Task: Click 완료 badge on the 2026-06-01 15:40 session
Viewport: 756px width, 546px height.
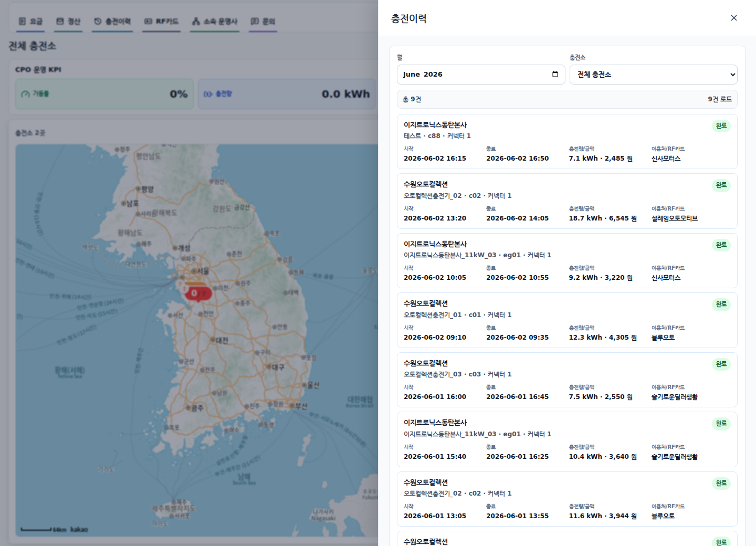Action: pyautogui.click(x=721, y=423)
